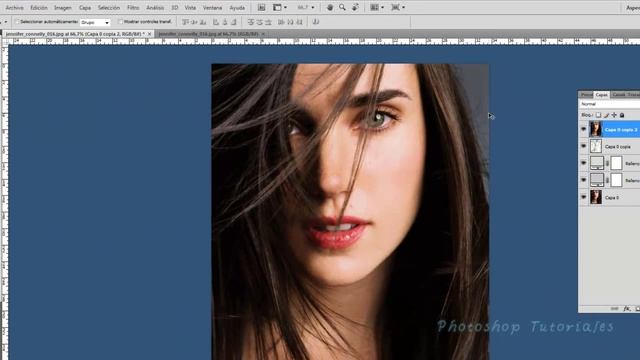Screen dimensions: 640x360
Task: Click the align right edges icon
Action: [234, 22]
